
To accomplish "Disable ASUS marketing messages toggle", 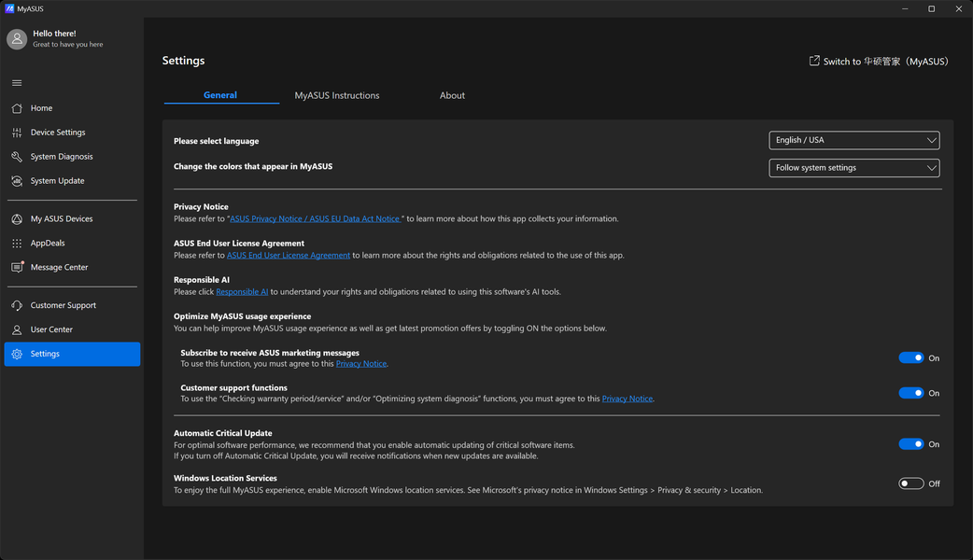I will pyautogui.click(x=910, y=357).
